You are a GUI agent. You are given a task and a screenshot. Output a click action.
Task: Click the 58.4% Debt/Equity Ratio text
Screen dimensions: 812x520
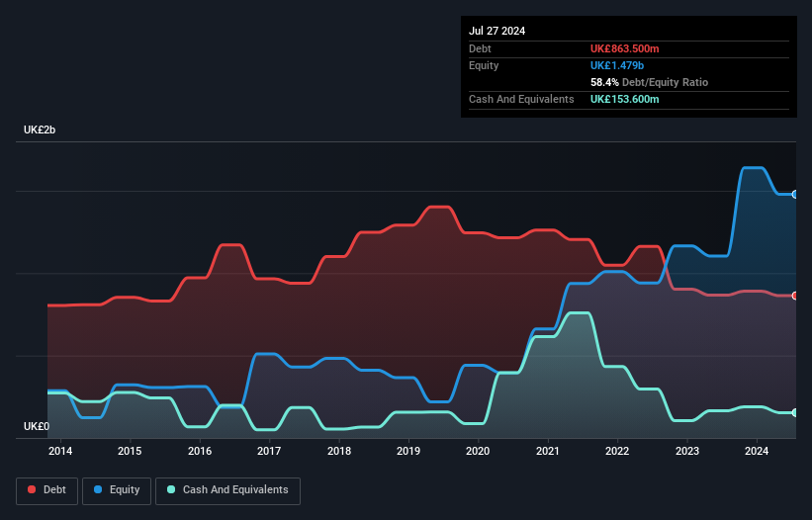pyautogui.click(x=650, y=82)
